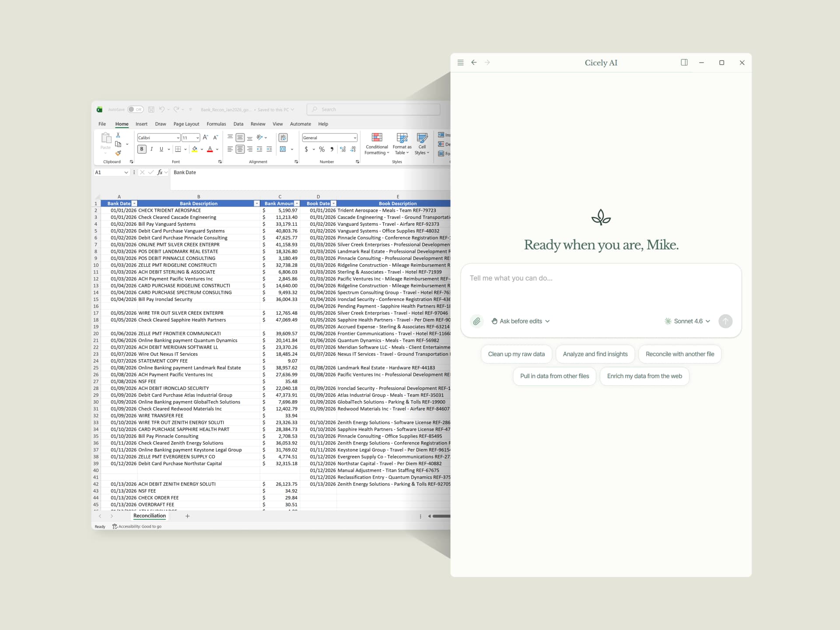This screenshot has width=840, height=630.
Task: Click the Comma Style icon
Action: (332, 149)
